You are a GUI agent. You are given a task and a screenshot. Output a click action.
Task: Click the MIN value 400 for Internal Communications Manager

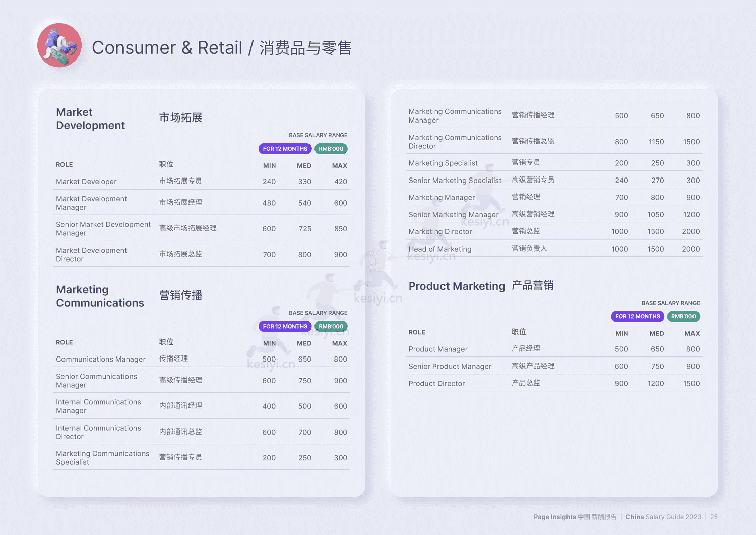click(x=269, y=406)
